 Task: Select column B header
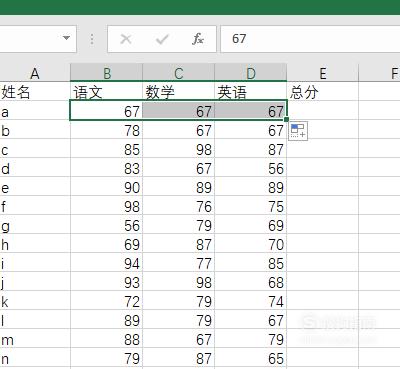(107, 73)
